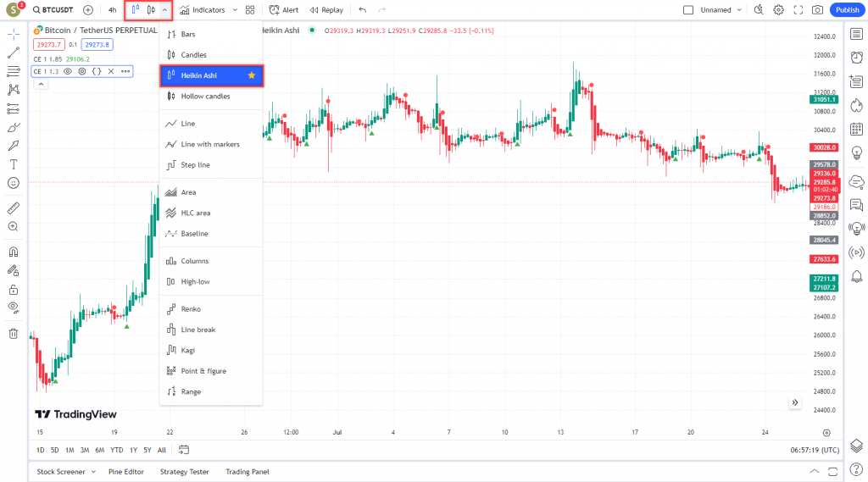Add symbol with plus circle button
This screenshot has width=868, height=482.
(x=88, y=10)
